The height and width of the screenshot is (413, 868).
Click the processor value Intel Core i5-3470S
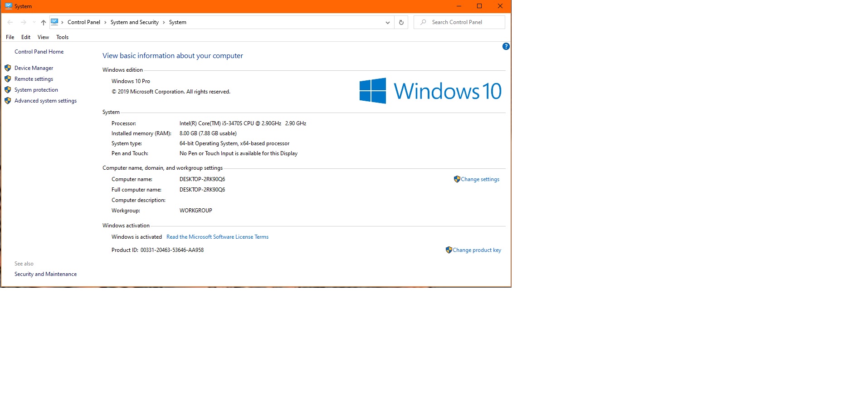point(243,123)
